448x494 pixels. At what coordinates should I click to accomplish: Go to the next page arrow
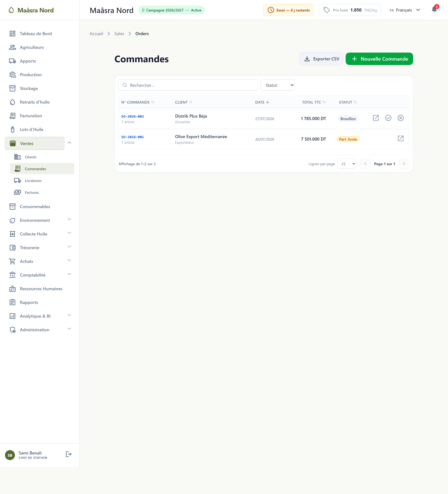point(404,164)
